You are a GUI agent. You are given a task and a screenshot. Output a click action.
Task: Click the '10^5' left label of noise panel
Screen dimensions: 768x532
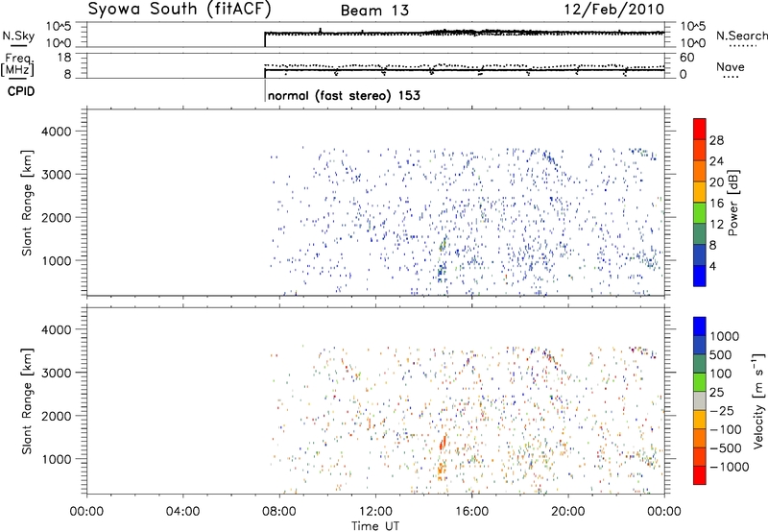pyautogui.click(x=58, y=27)
